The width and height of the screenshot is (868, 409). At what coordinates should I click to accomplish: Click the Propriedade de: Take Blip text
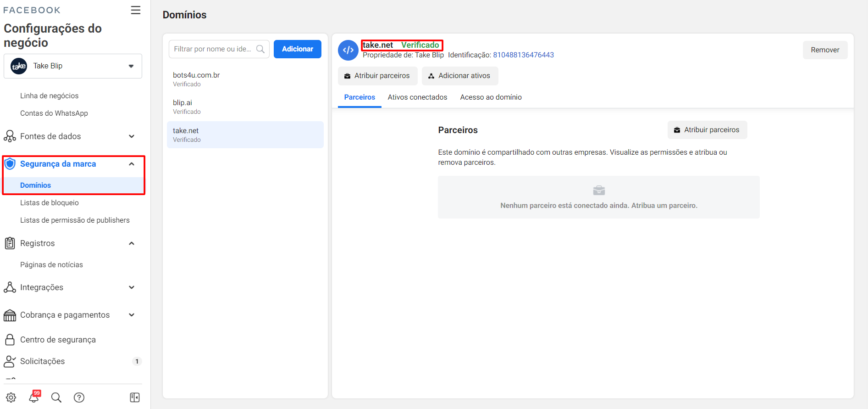pos(403,55)
